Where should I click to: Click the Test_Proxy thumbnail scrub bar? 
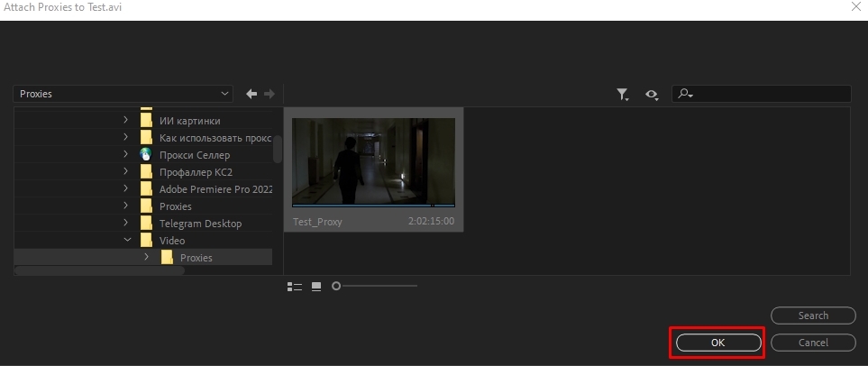[x=374, y=206]
